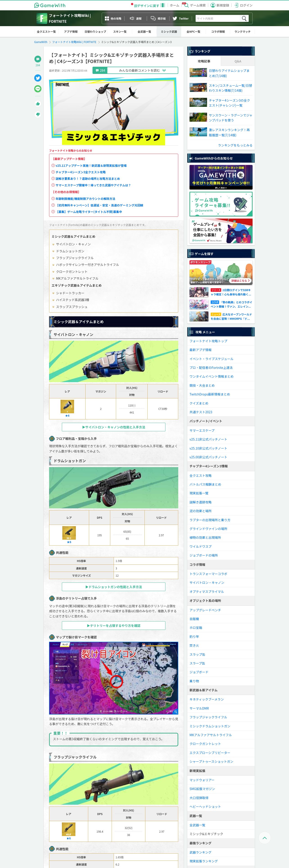This screenshot has width=289, height=868.
Task: Jump to スラップスプラッシュ in contents list
Action: pos(72,307)
